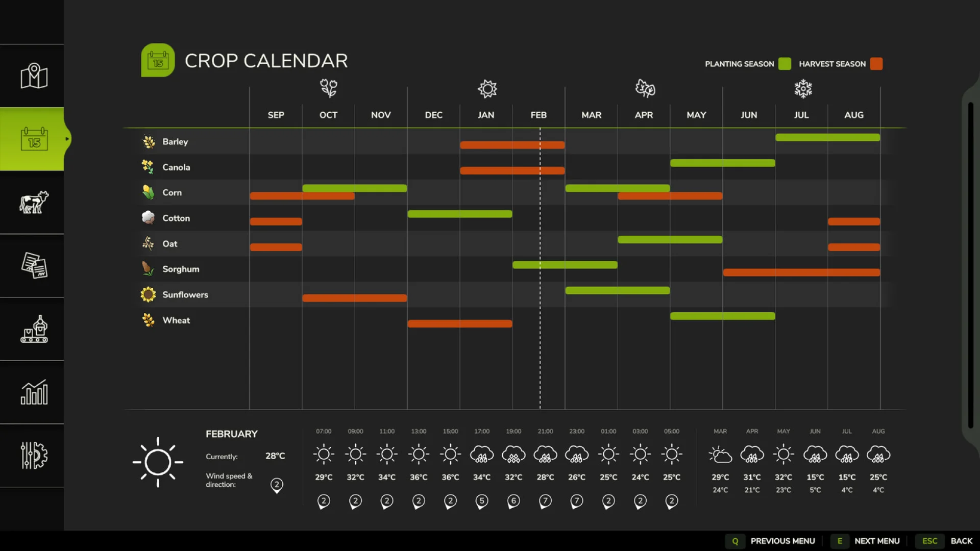Viewport: 980px width, 551px height.
Task: Click the summer sun season icon
Action: 486,88
